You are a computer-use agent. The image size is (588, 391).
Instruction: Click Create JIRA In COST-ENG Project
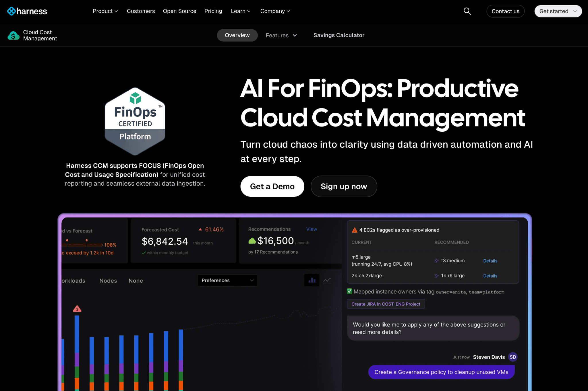pyautogui.click(x=386, y=304)
